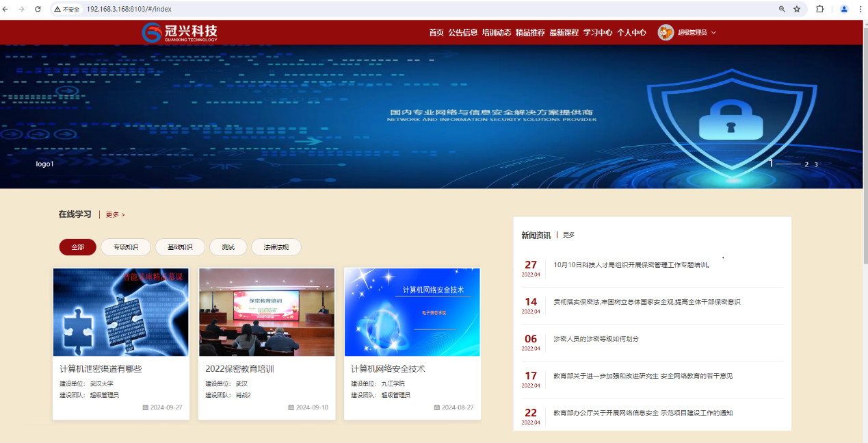Select the 全部 category filter
Screen dimensions: 868x443
coord(78,247)
